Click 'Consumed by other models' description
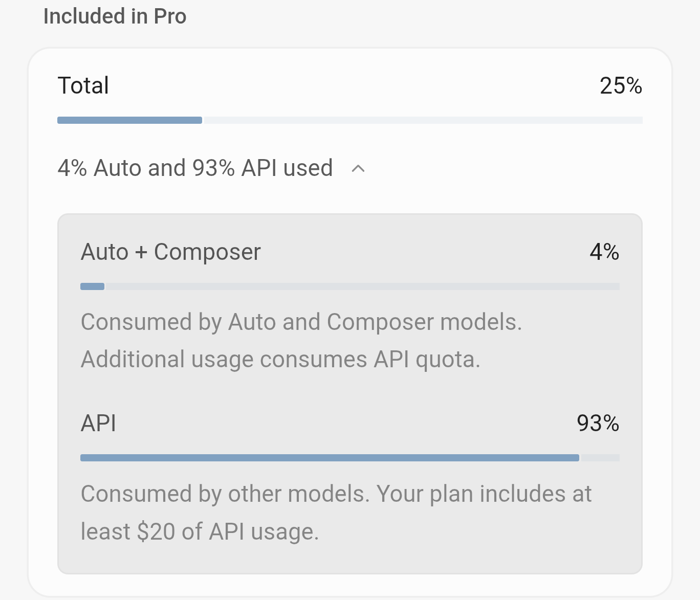Screen dimensions: 700x600 pyautogui.click(x=225, y=494)
